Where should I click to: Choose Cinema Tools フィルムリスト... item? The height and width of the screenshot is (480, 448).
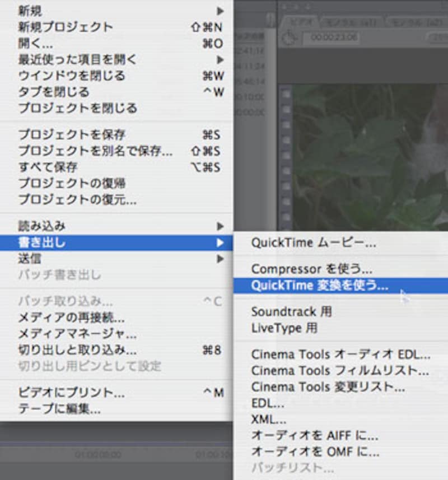coord(340,371)
